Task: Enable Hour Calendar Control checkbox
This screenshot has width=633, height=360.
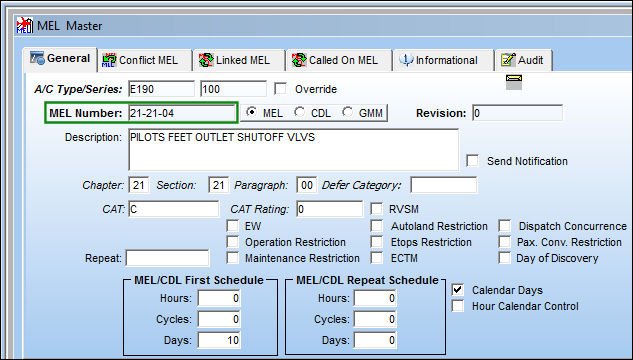Action: coord(458,306)
